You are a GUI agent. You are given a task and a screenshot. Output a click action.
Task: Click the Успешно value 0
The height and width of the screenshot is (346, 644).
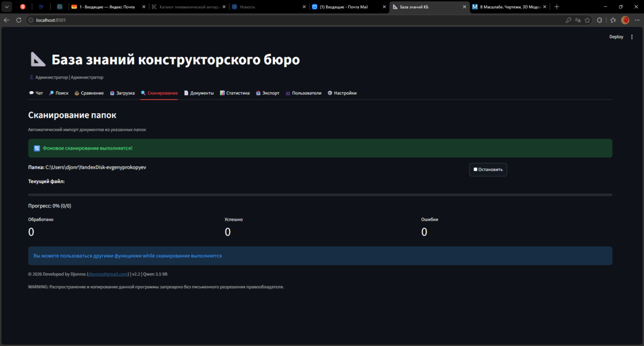pos(227,232)
